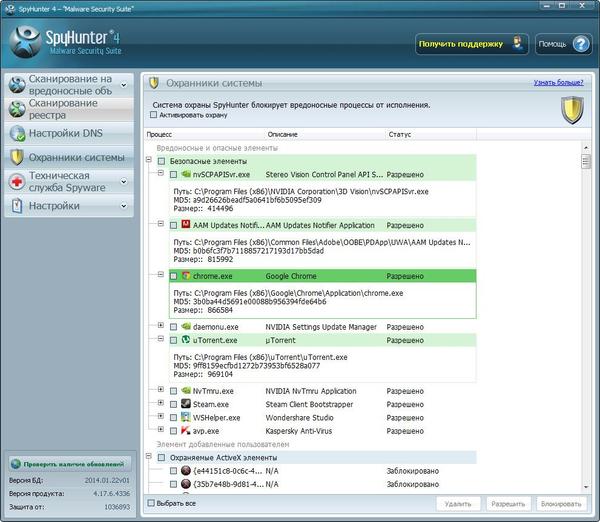Select the chrome.exe checkbox
This screenshot has width=600, height=522.
point(173,276)
